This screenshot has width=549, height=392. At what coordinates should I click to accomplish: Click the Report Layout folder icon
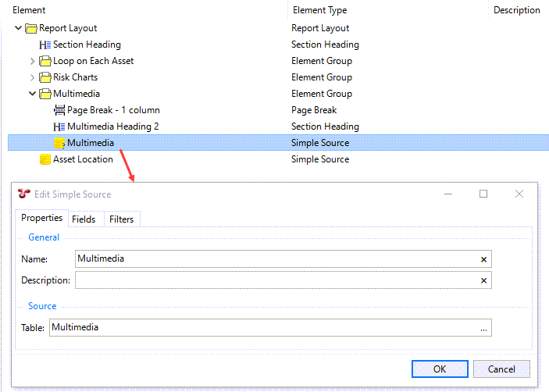click(31, 28)
